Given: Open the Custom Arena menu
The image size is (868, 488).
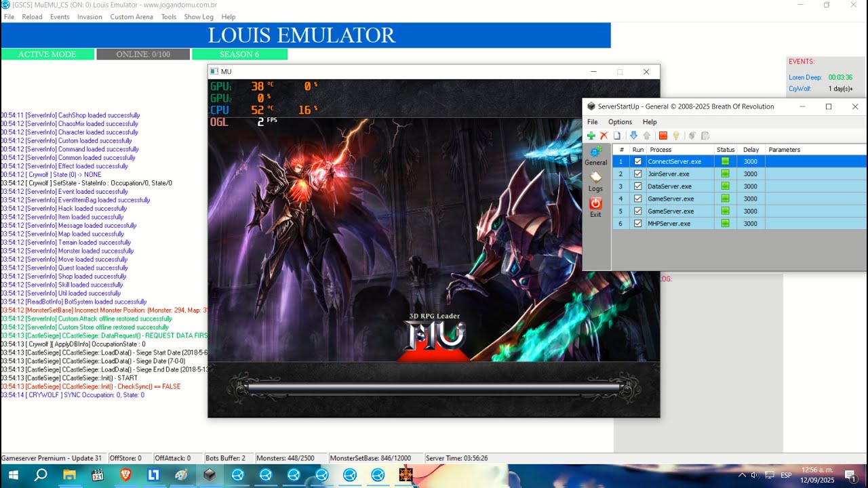Looking at the screenshot, I should 132,17.
